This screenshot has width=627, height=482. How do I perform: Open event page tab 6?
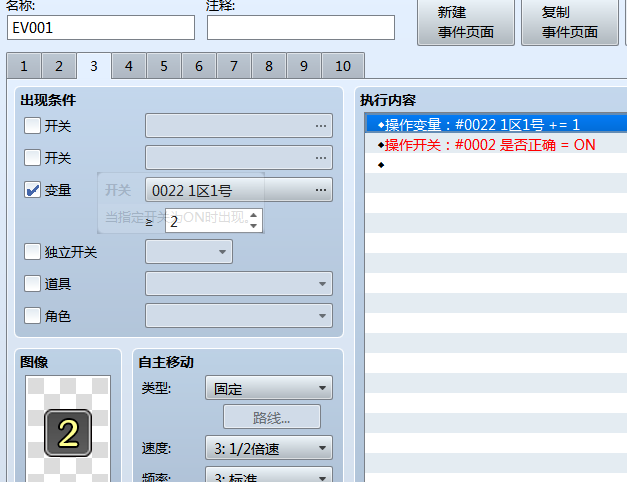coord(199,66)
